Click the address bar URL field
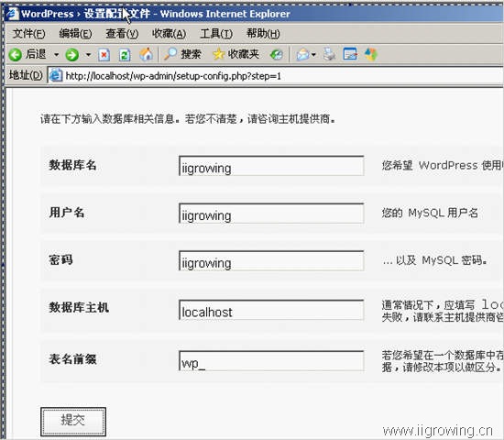The image size is (504, 440). click(276, 76)
